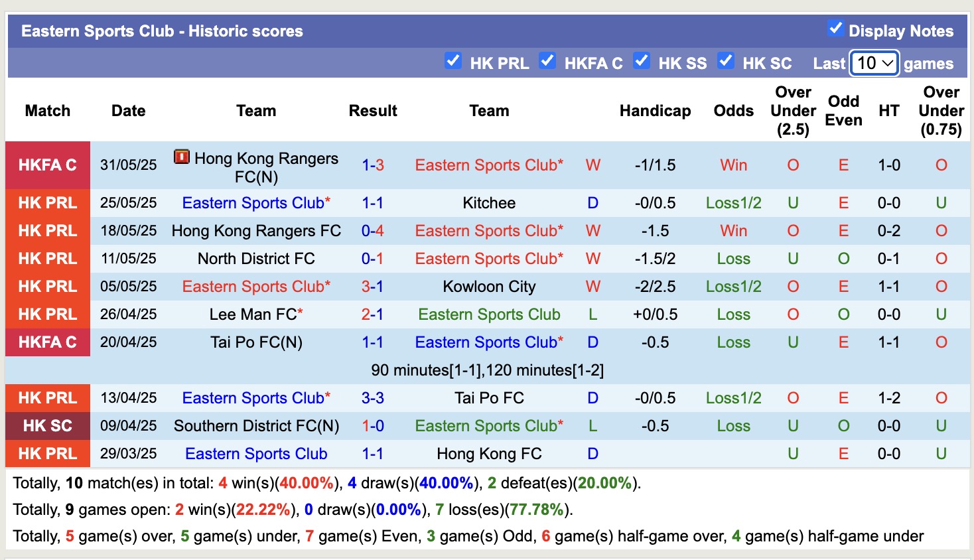Open the 2-1 result for Lee Man FC
This screenshot has height=560, width=974.
tap(372, 315)
